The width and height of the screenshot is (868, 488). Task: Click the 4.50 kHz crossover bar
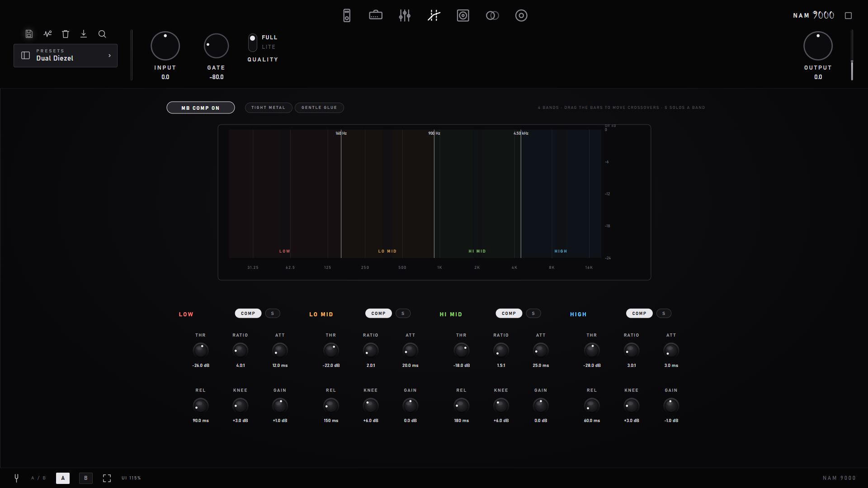(x=521, y=194)
